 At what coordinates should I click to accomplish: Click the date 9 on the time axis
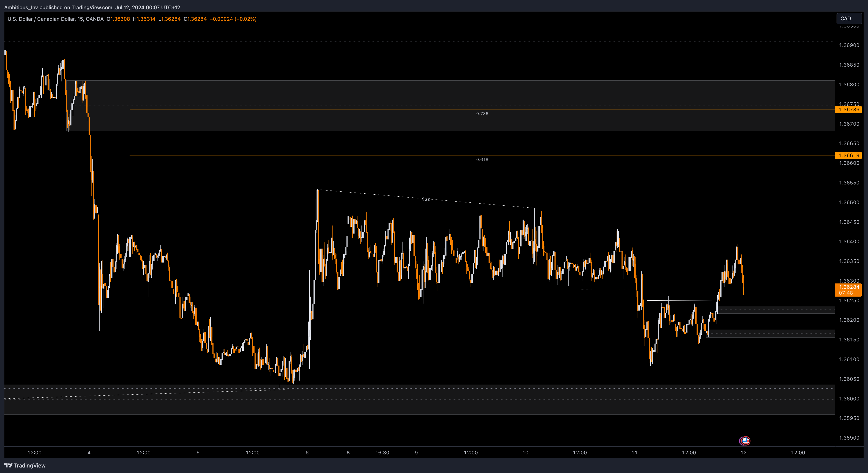pyautogui.click(x=416, y=452)
